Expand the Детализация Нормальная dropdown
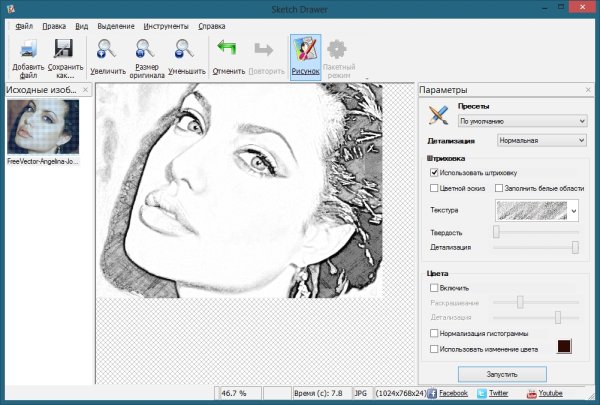This screenshot has height=405, width=600. coord(540,141)
